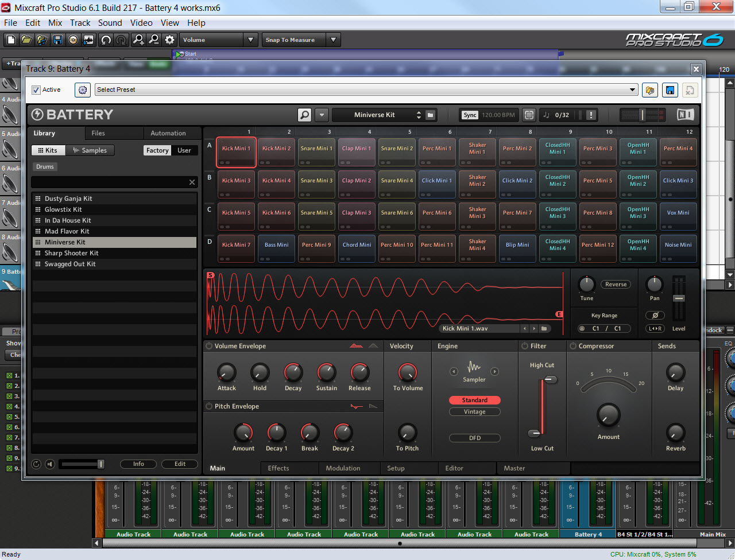
Task: Click the Info button in the browser
Action: click(138, 464)
